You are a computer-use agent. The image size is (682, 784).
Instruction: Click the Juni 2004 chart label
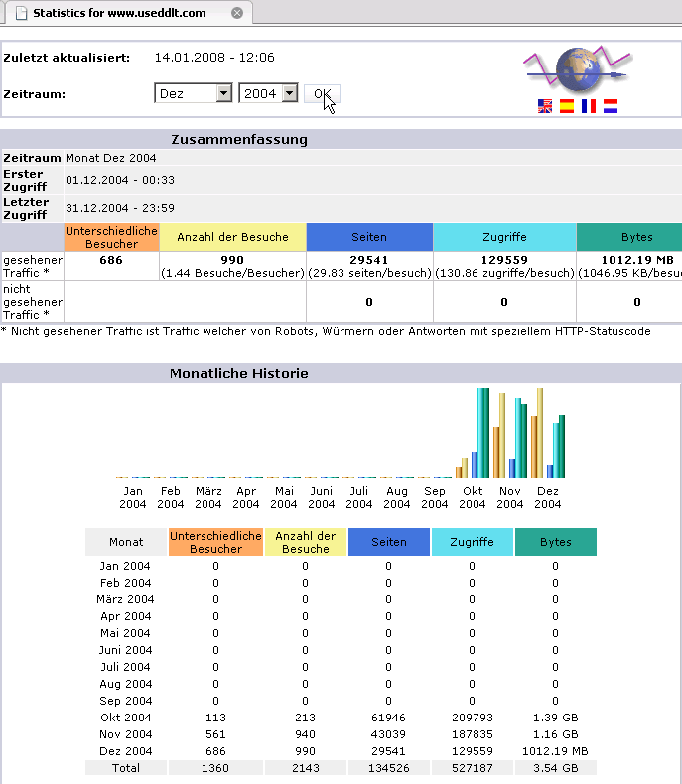pyautogui.click(x=322, y=497)
